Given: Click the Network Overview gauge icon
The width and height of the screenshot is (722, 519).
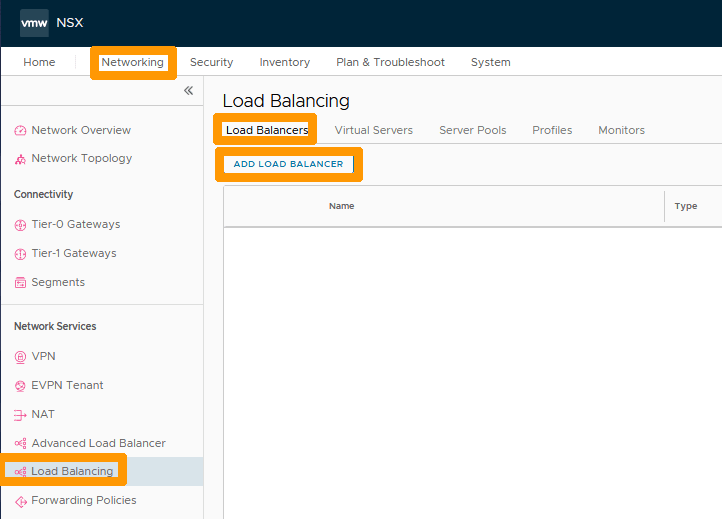Looking at the screenshot, I should [x=20, y=131].
